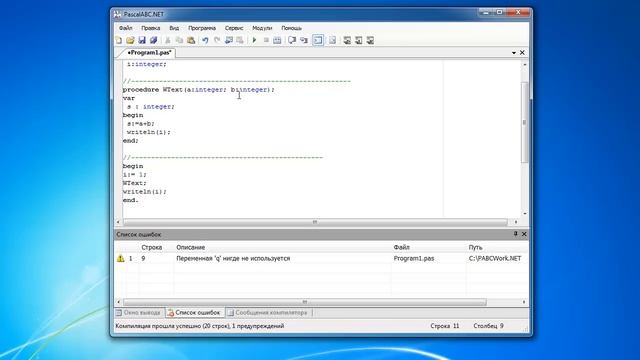Click the editor horizontal scrollbar left arrow

click(x=119, y=222)
